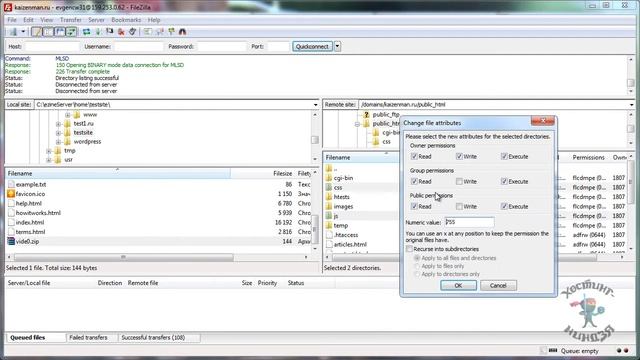Image resolution: width=640 pixels, height=360 pixels.
Task: Select wordpress folder in local tree
Action: (x=87, y=142)
